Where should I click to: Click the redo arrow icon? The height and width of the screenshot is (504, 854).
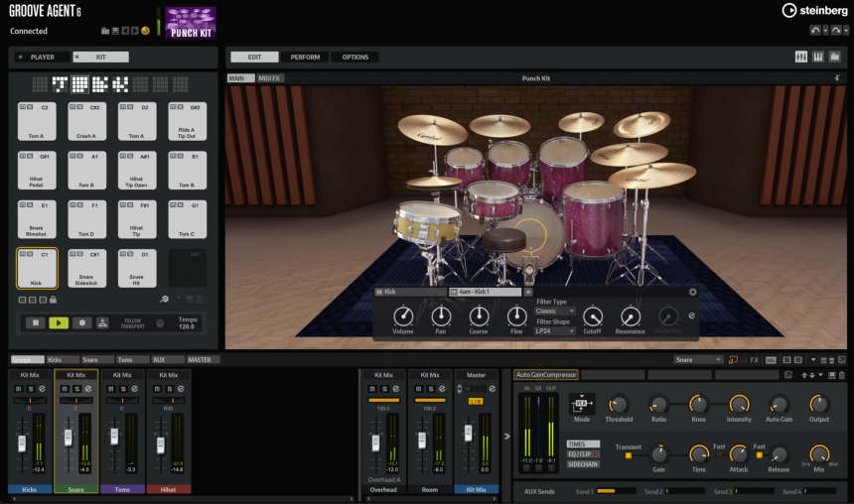[x=835, y=31]
